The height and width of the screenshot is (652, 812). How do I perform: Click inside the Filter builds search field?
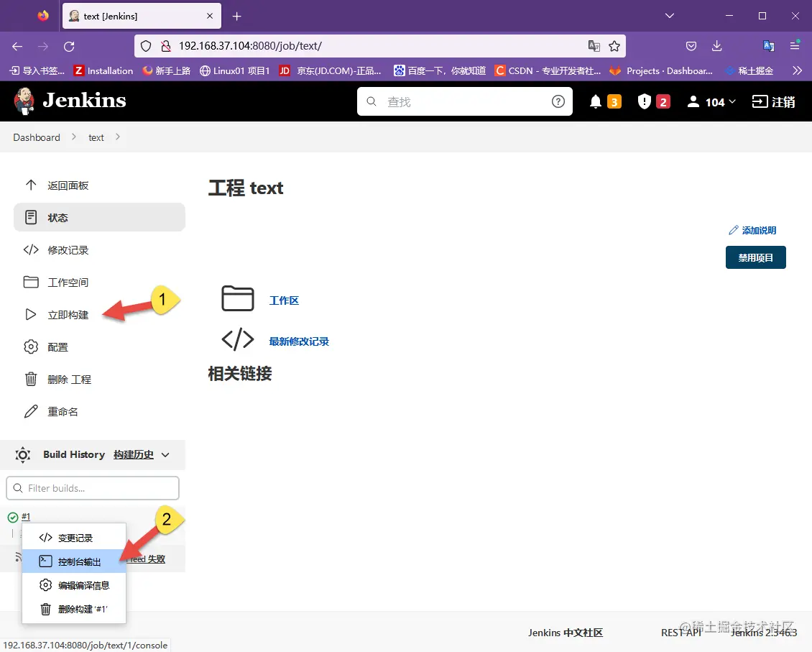pos(92,487)
